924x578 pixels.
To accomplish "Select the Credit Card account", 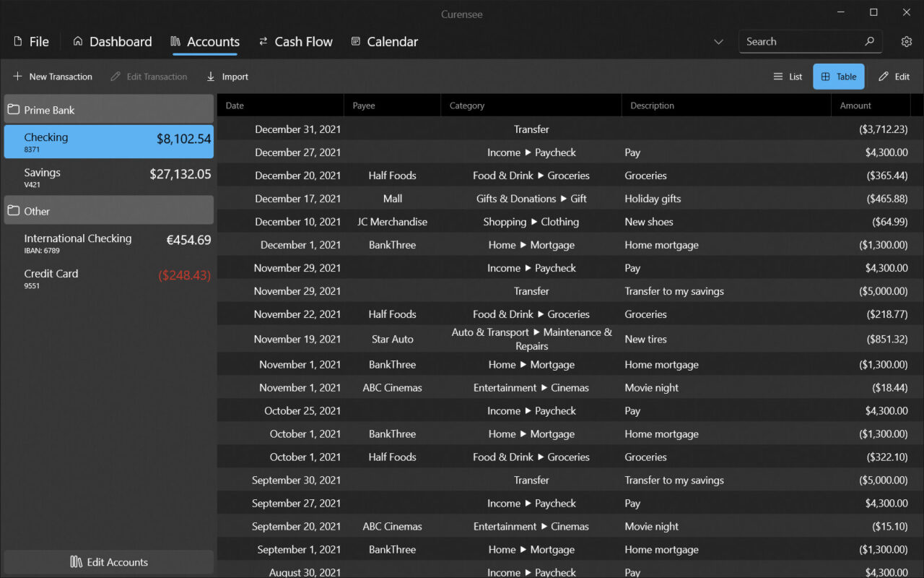I will pyautogui.click(x=109, y=278).
